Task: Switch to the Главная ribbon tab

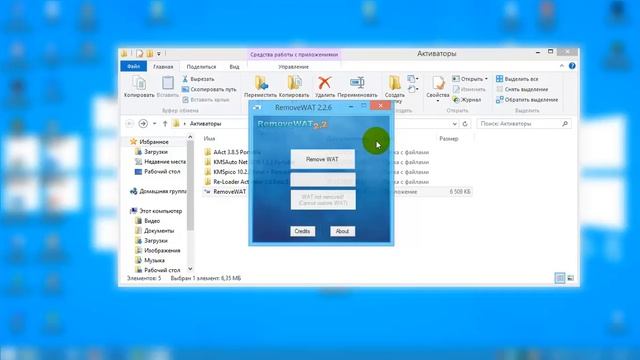Action: pyautogui.click(x=163, y=67)
